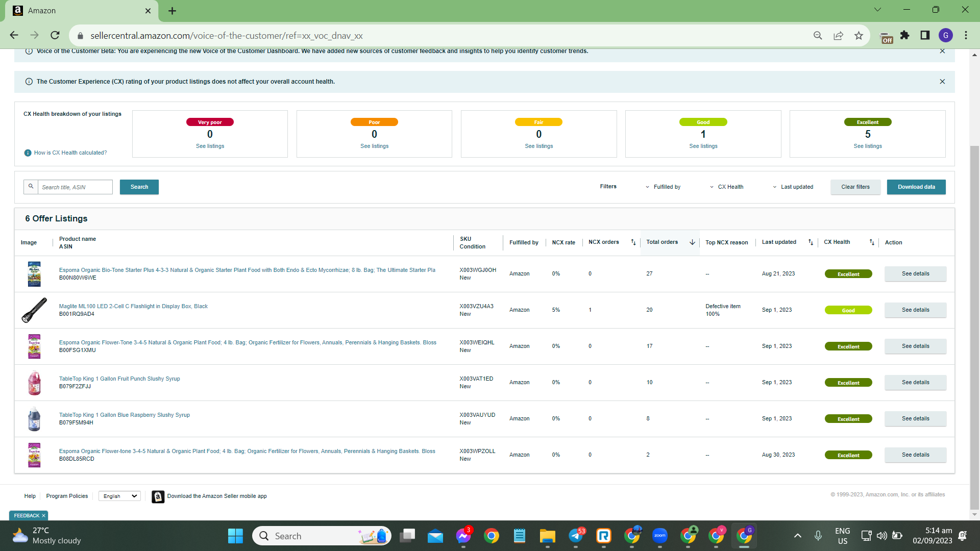980x551 pixels.
Task: Open How is CX Health calculated link
Action: (70, 153)
